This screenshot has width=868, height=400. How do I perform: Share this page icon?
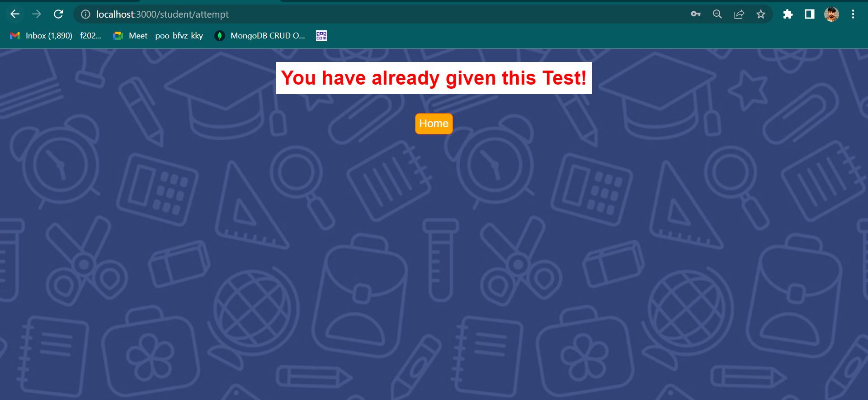[739, 14]
